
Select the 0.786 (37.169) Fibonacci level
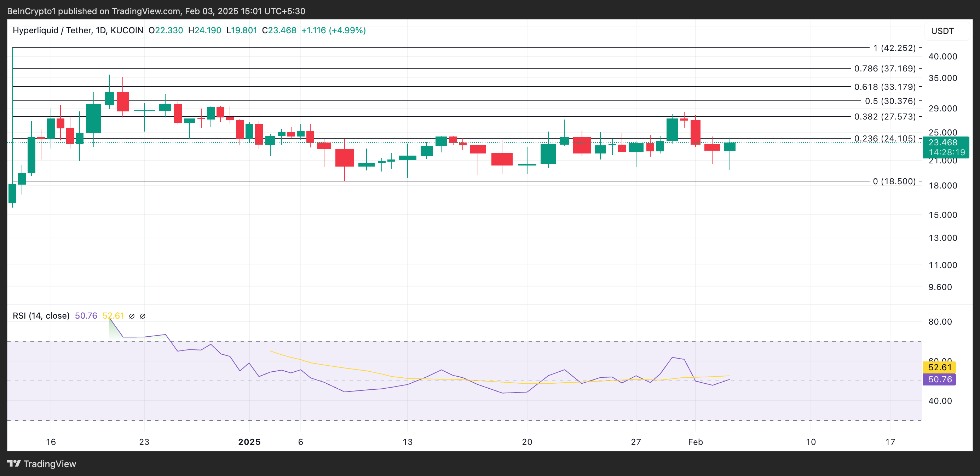pos(884,69)
